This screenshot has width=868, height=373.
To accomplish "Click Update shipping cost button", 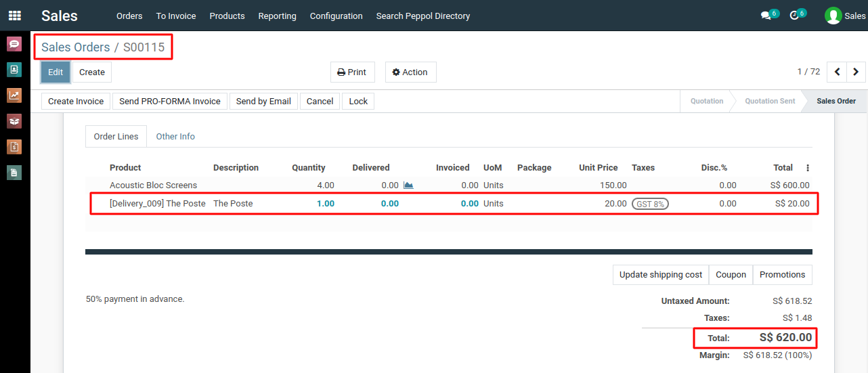I will click(661, 275).
